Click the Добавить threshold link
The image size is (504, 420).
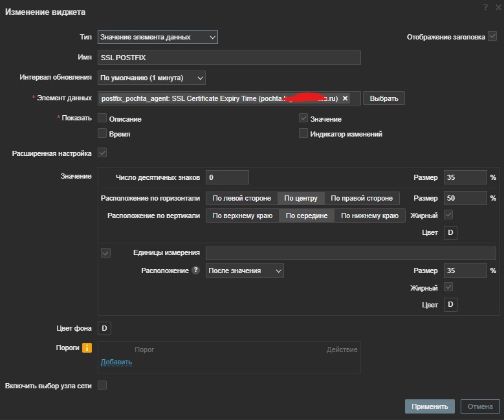pos(116,362)
